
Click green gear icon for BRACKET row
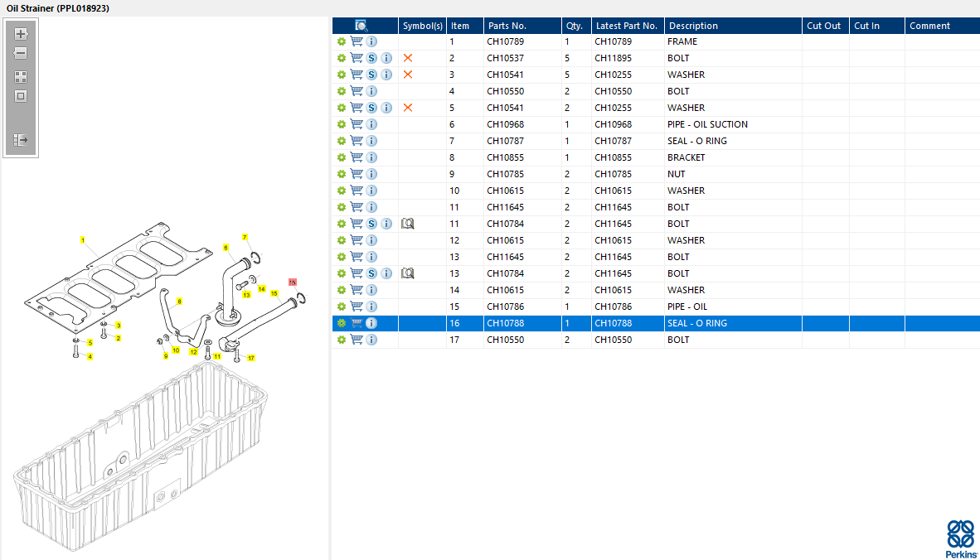341,157
